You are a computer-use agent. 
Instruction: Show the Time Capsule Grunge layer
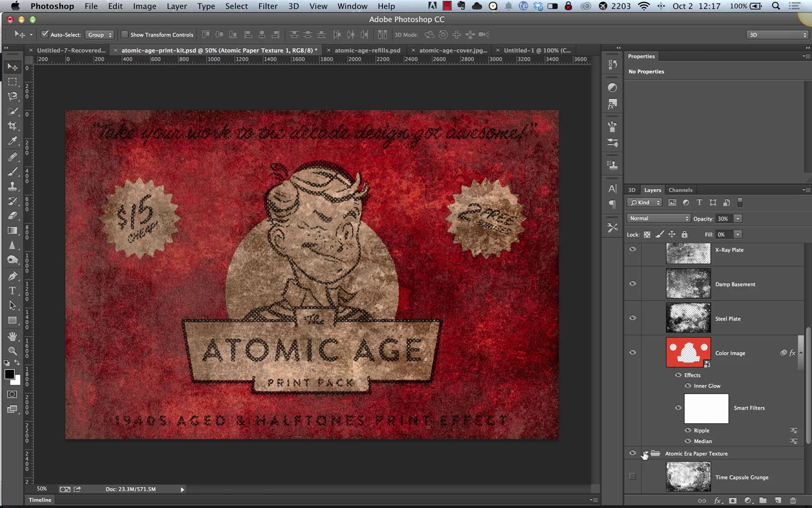[x=632, y=476]
